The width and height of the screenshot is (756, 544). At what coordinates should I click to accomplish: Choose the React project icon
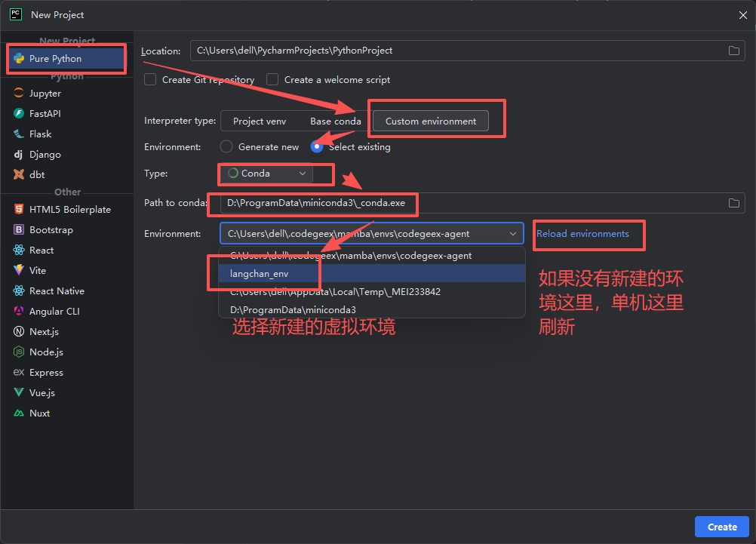19,250
